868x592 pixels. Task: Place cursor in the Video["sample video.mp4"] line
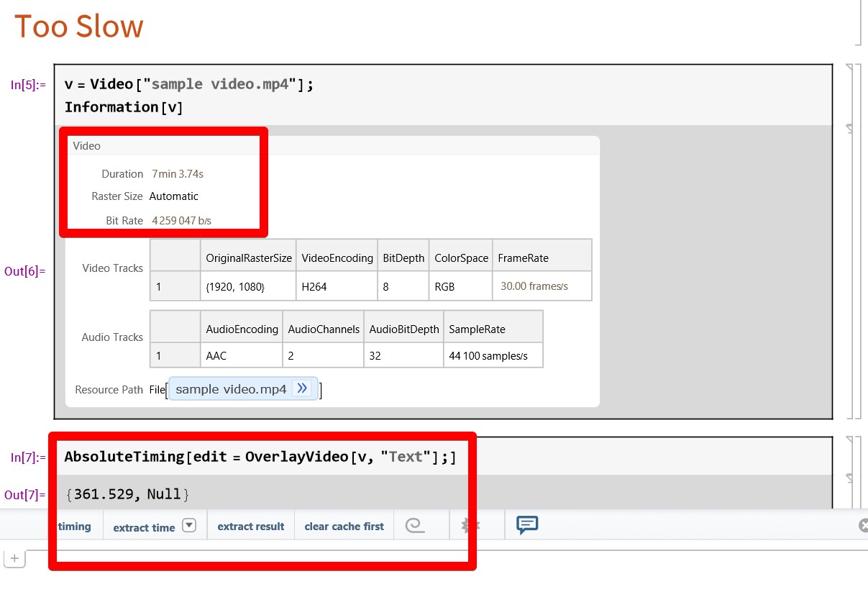point(189,84)
